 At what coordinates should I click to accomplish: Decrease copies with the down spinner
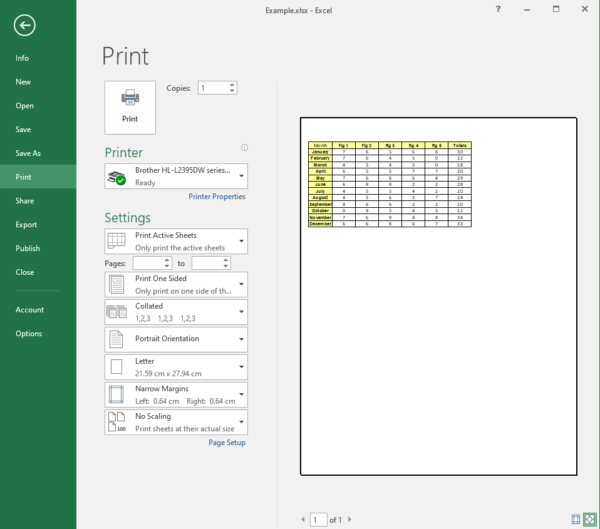232,91
